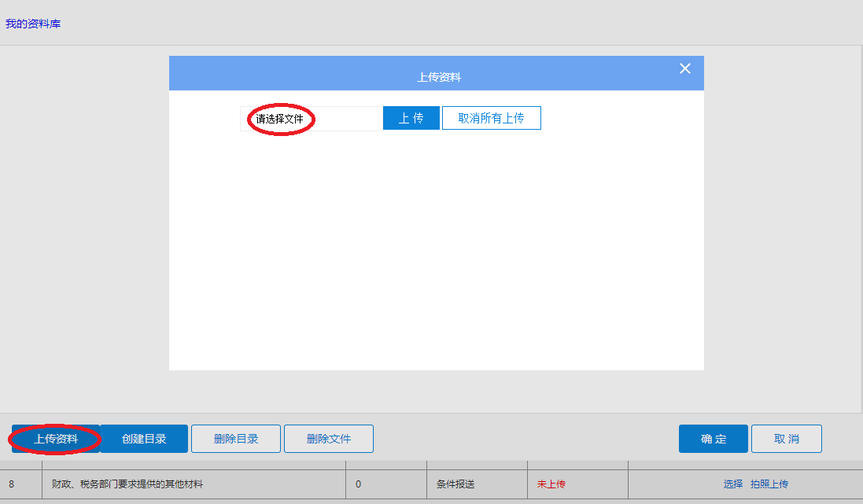
Task: Click the 上传资料 dialog title bar
Action: (438, 77)
